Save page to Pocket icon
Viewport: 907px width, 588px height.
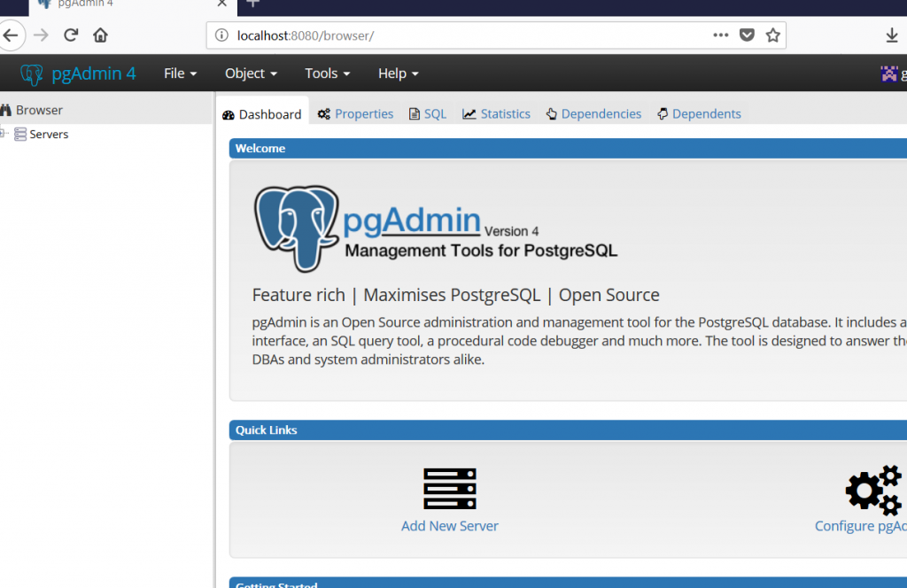(747, 35)
